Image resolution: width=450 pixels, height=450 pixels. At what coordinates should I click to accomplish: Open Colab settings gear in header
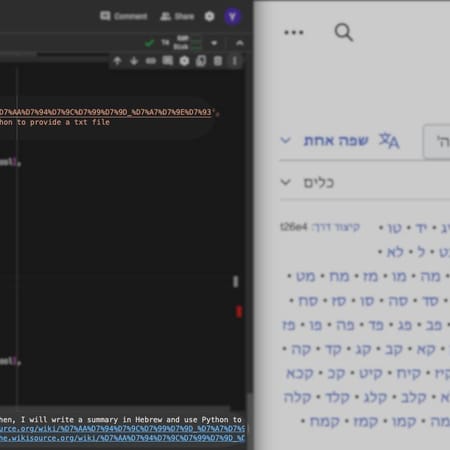coord(209,16)
